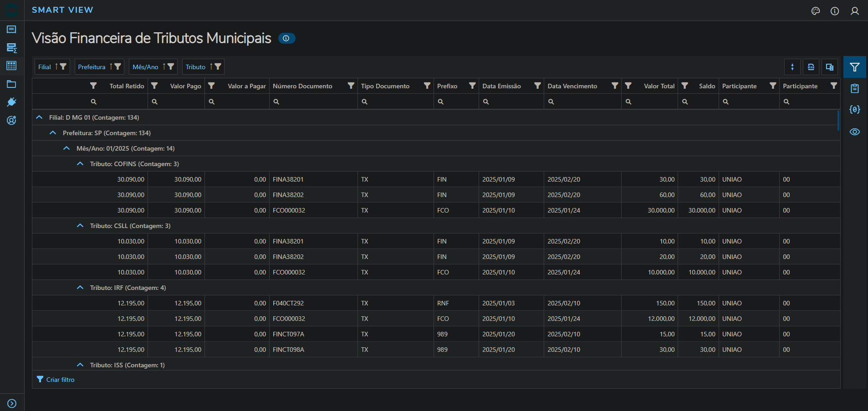
Task: Toggle the filter panel funnel button
Action: [x=854, y=67]
